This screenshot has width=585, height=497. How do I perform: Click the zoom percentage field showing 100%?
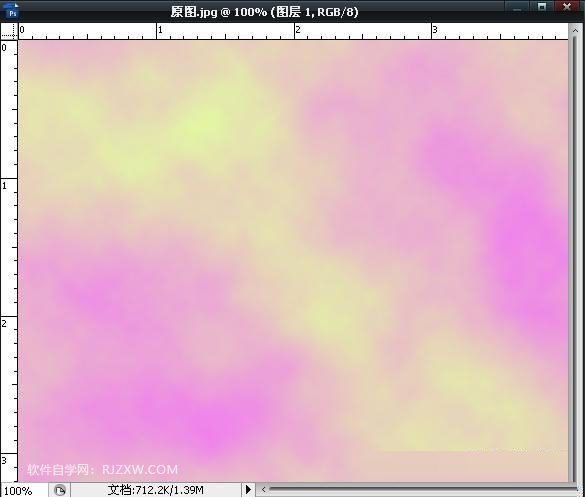click(x=24, y=490)
